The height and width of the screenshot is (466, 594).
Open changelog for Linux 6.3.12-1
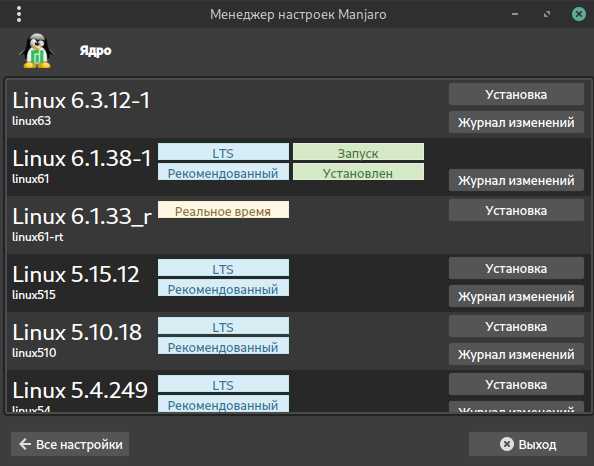point(516,122)
